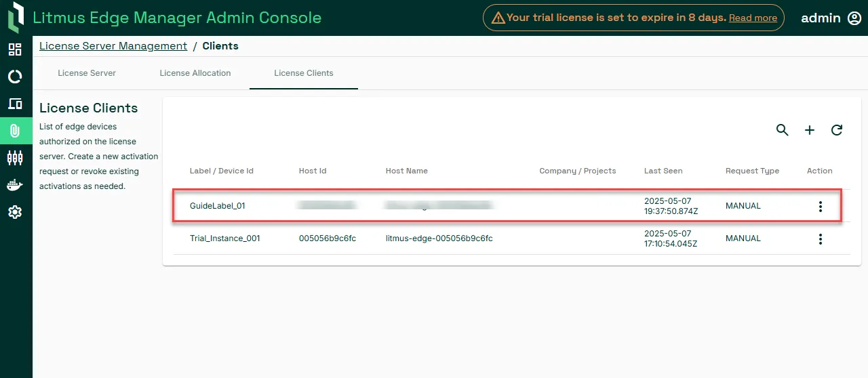The image size is (868, 378).
Task: Click the admin username label
Action: [x=821, y=18]
